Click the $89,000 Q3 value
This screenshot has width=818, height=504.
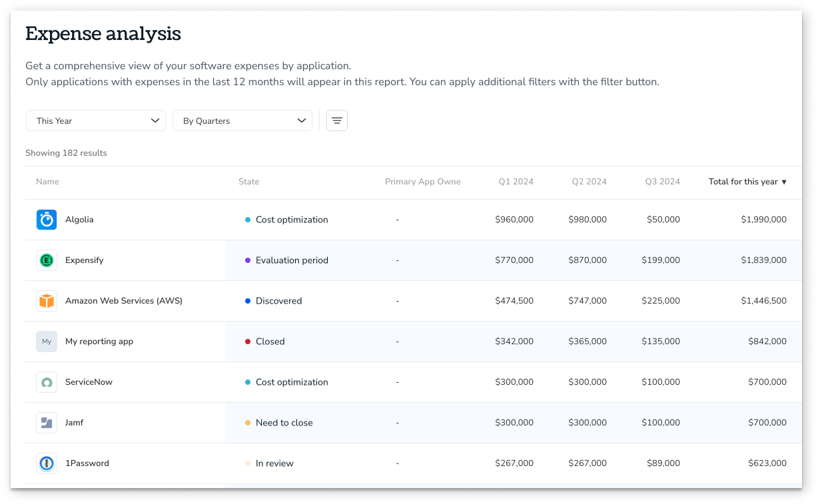663,463
